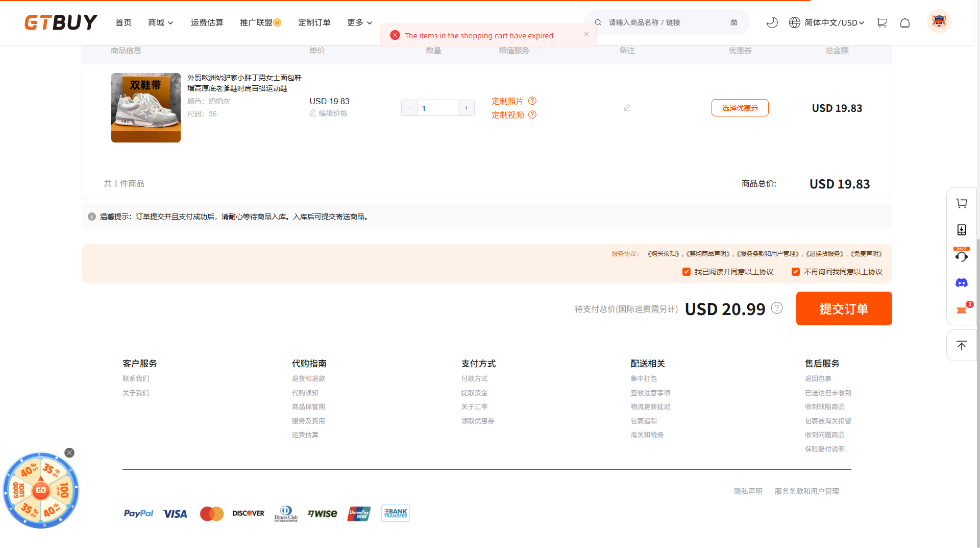
Task: Open image search camera icon
Action: [x=734, y=22]
